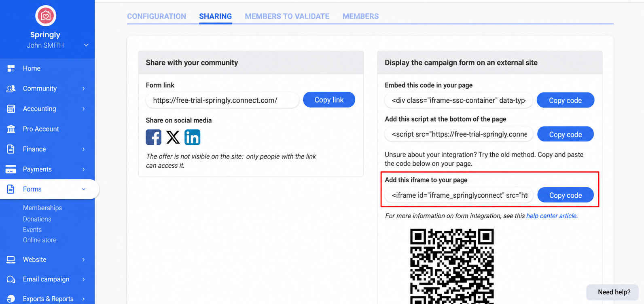Click the Forms page icon

click(x=11, y=189)
